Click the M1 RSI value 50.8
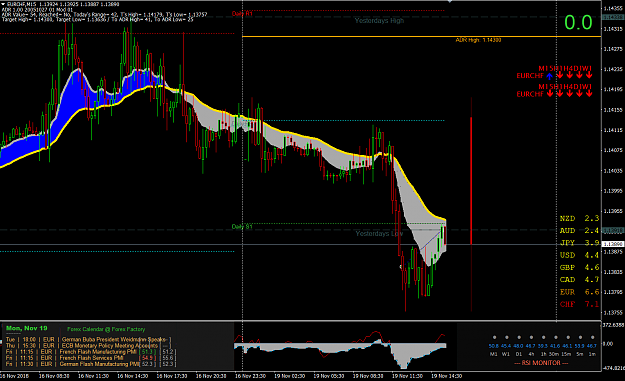Image resolution: width=625 pixels, height=381 pixels. click(494, 346)
